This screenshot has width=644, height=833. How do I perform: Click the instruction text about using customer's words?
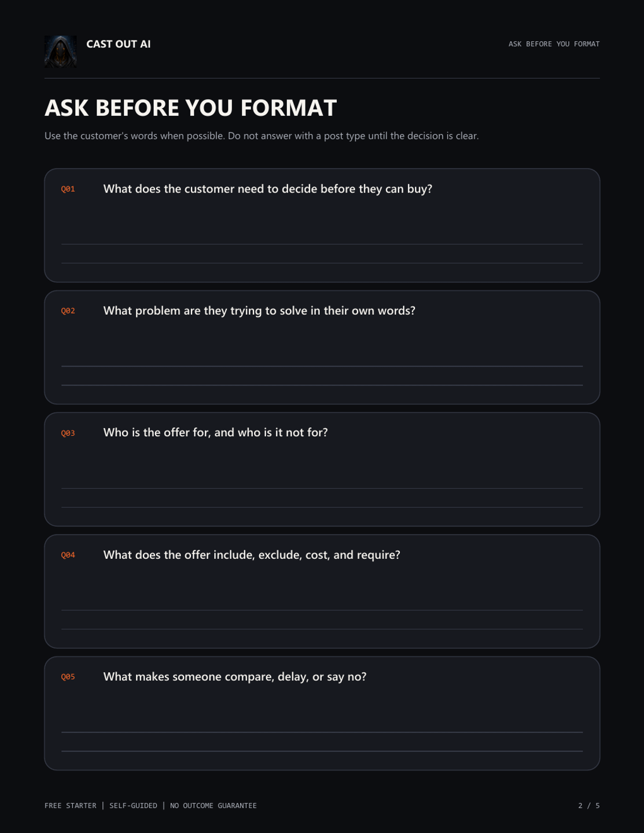tap(262, 136)
